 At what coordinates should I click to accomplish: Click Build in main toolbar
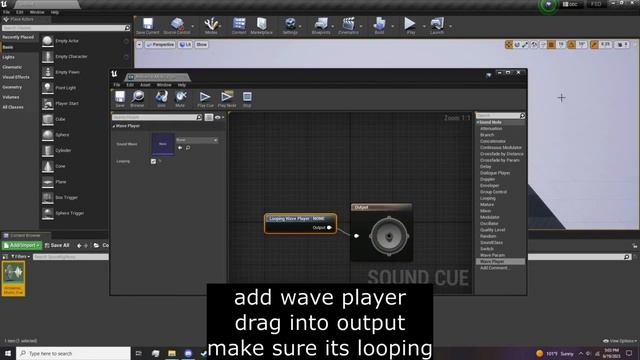pos(379,26)
